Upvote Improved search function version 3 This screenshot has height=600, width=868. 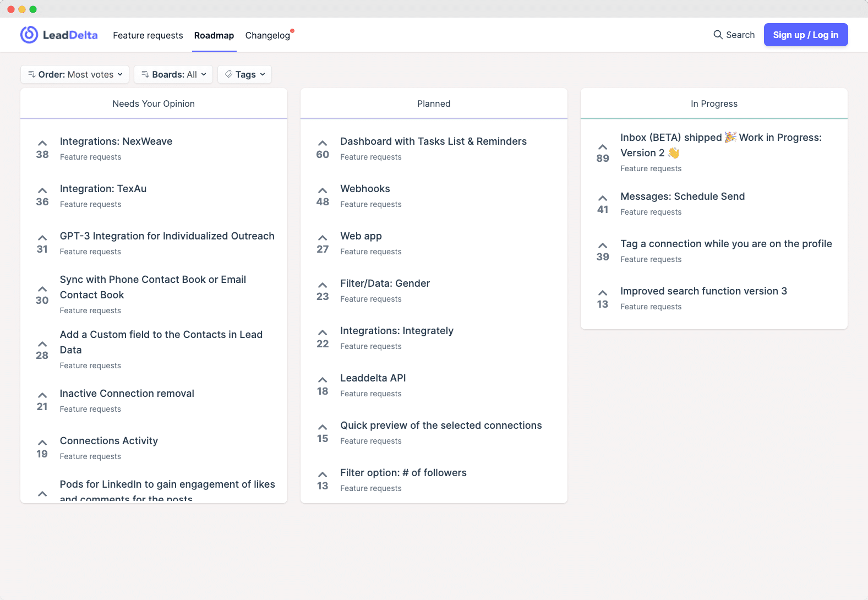(x=603, y=293)
